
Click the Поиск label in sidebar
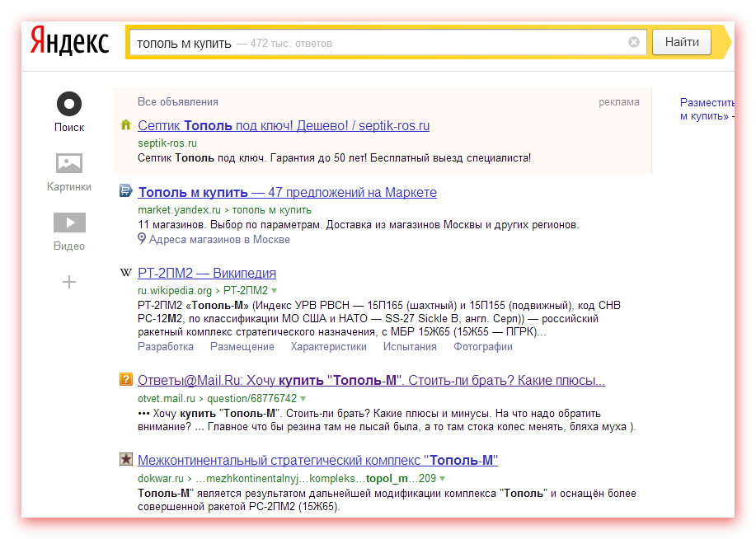69,127
